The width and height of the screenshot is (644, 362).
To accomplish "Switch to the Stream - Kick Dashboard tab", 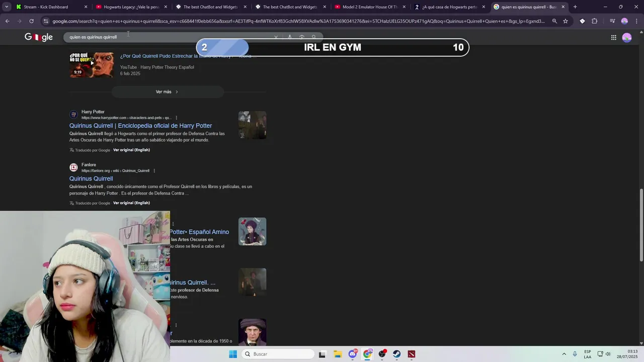I will pos(46,7).
